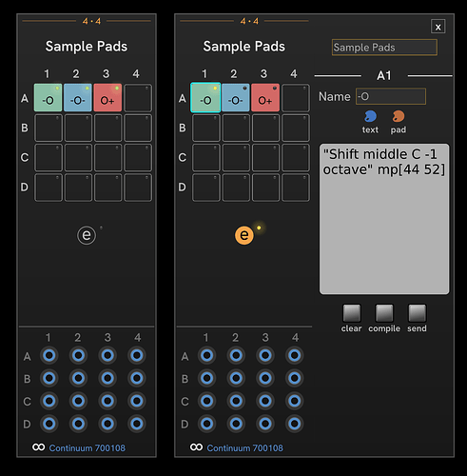
Task: Click the compile button
Action: click(384, 313)
